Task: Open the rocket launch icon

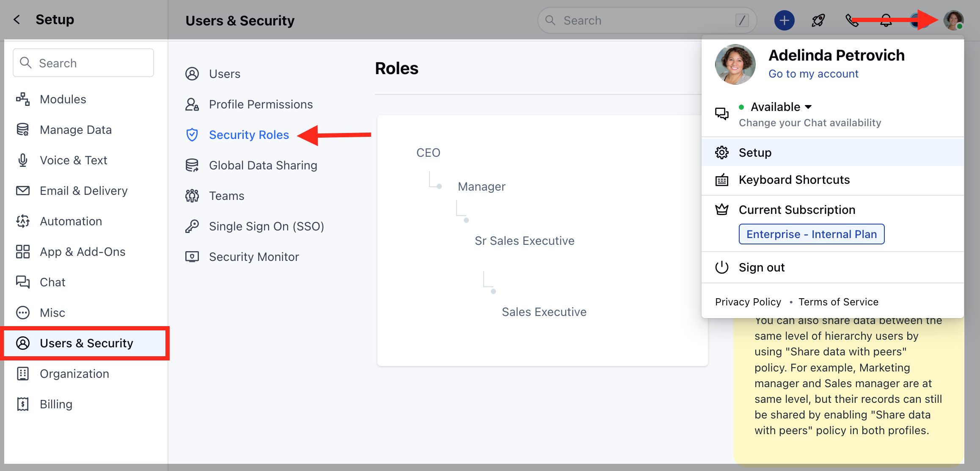Action: pos(818,20)
